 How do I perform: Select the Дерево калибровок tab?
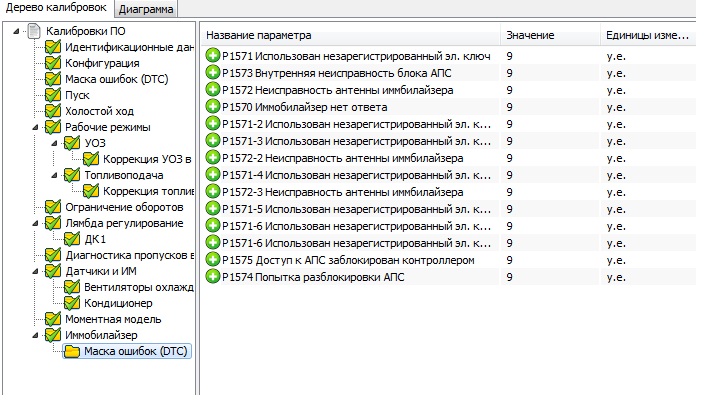[x=56, y=9]
